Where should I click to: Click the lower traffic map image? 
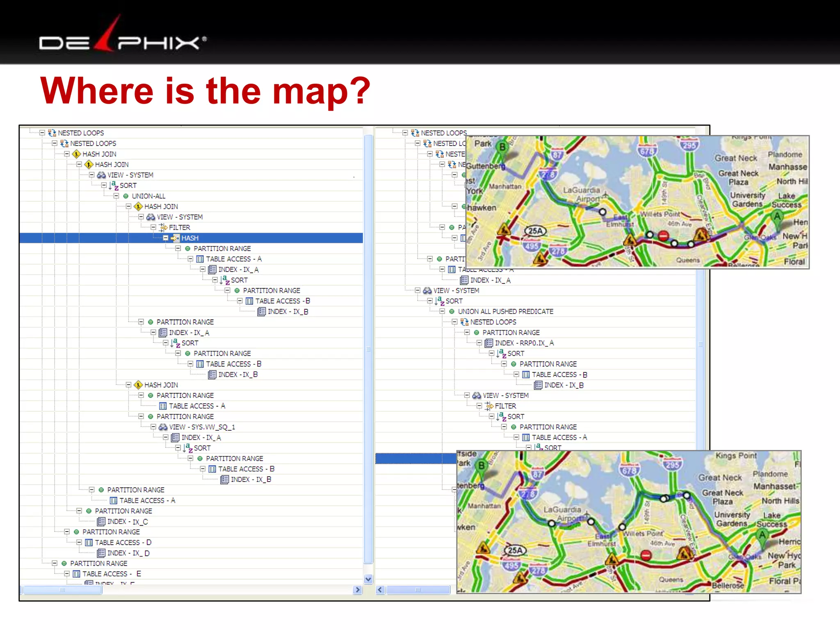tap(629, 522)
